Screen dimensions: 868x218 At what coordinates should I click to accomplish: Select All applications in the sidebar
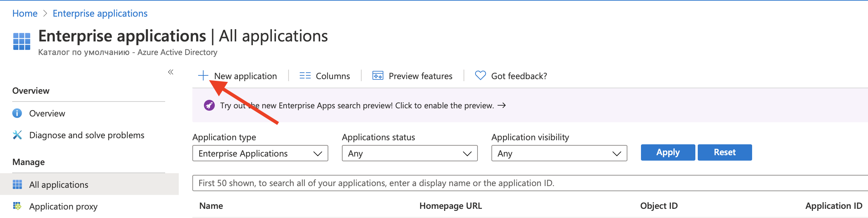[x=58, y=185]
